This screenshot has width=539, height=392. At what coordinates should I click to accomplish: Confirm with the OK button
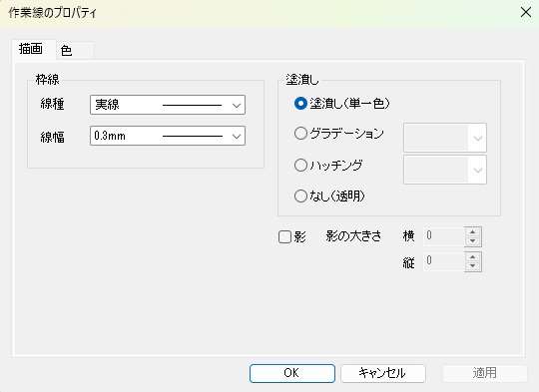[292, 373]
